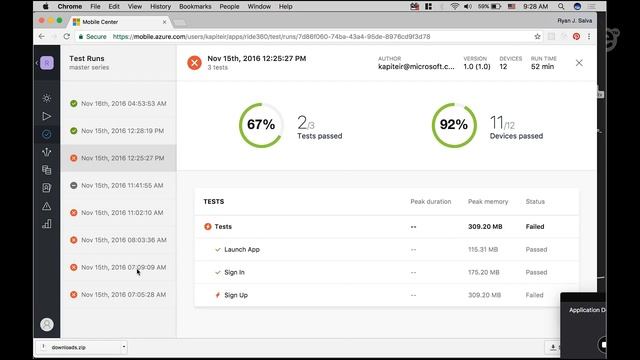Click the red failed status icon in header
The width and height of the screenshot is (640, 360).
point(194,63)
